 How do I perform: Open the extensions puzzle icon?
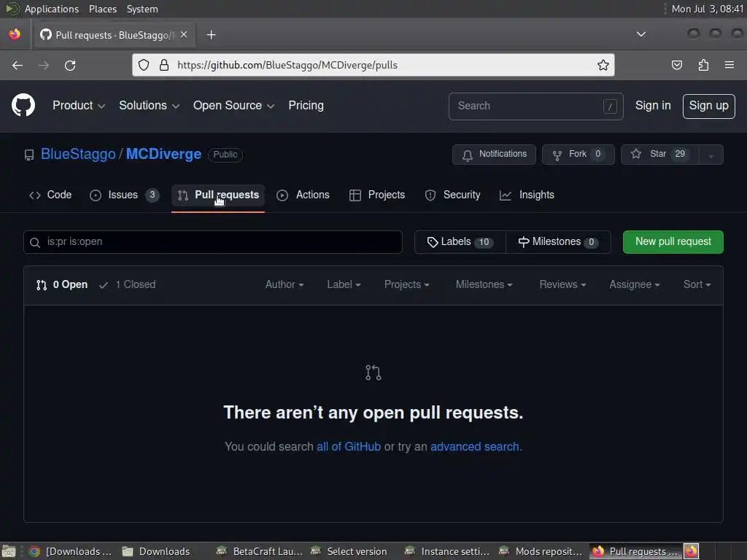[703, 65]
